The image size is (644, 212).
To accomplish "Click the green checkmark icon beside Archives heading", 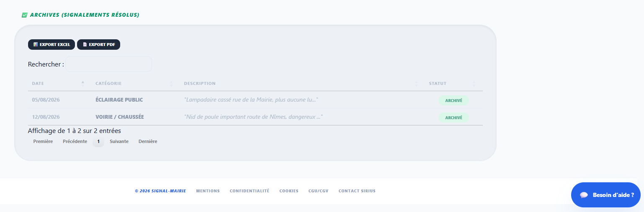I will click(x=24, y=15).
